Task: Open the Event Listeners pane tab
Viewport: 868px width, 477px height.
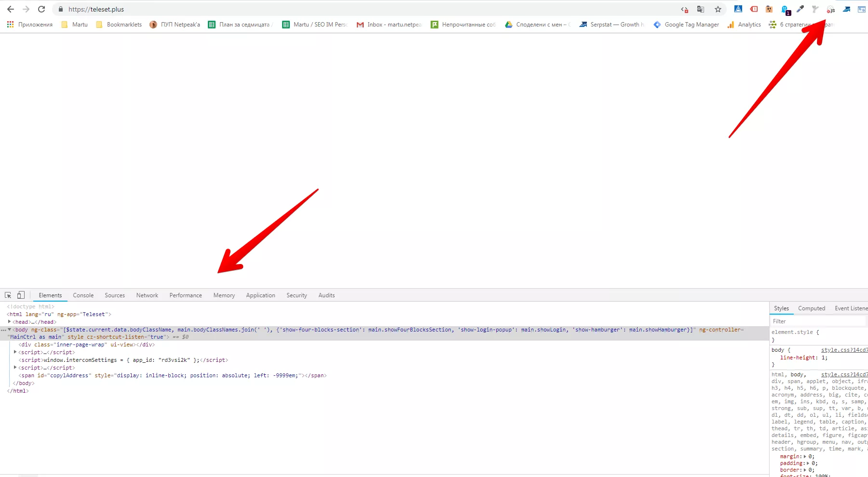Action: coord(851,308)
